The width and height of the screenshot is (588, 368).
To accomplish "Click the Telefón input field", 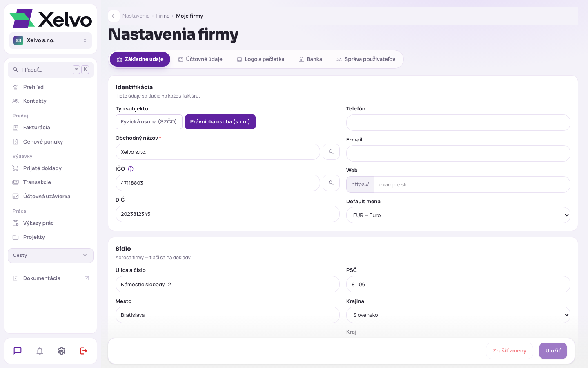I will coord(458,123).
